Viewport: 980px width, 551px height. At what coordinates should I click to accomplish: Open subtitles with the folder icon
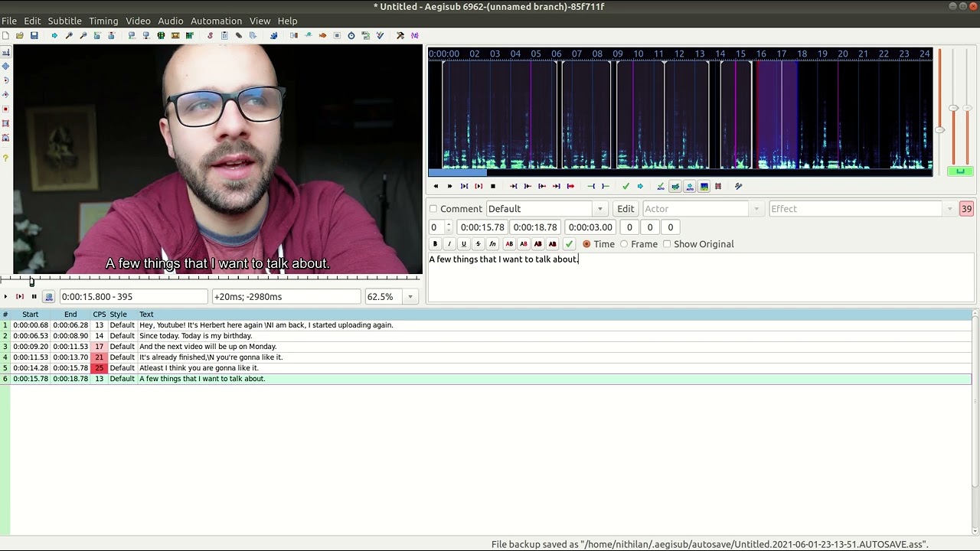[x=20, y=35]
